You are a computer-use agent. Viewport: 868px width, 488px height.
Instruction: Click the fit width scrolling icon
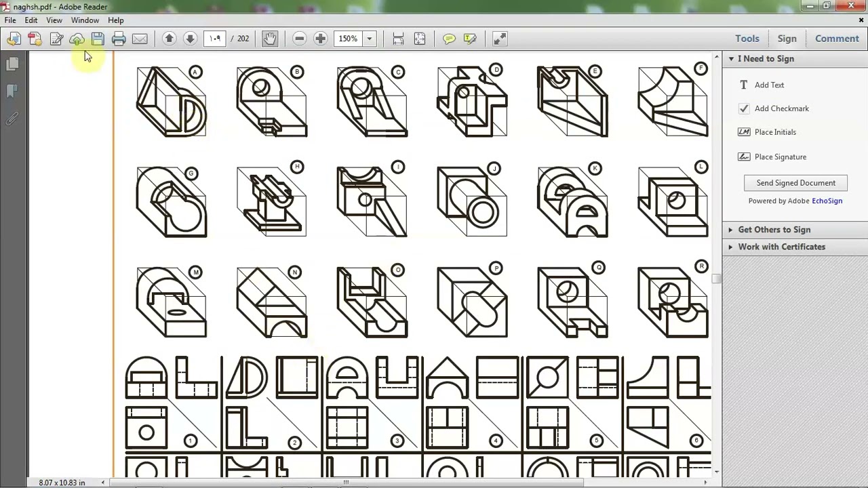(398, 39)
